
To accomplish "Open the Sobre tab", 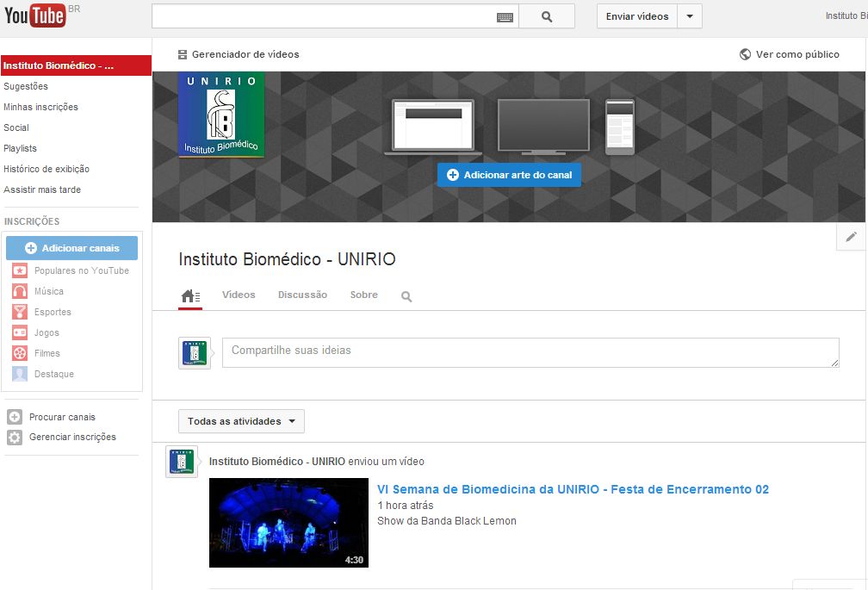I will tap(363, 295).
